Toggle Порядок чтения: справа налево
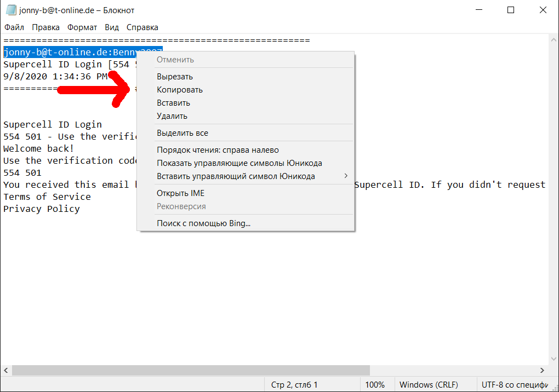 pos(218,150)
